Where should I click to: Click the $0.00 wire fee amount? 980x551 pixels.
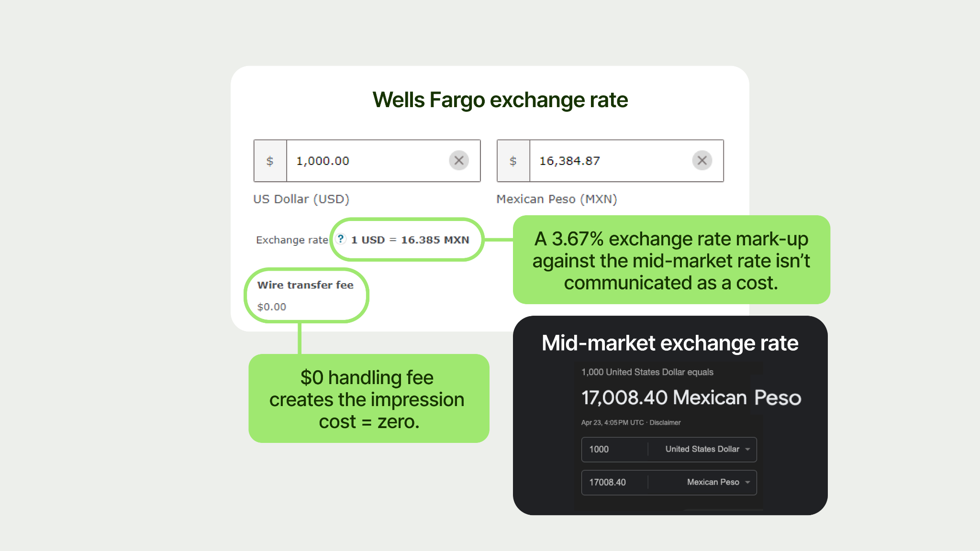click(272, 307)
